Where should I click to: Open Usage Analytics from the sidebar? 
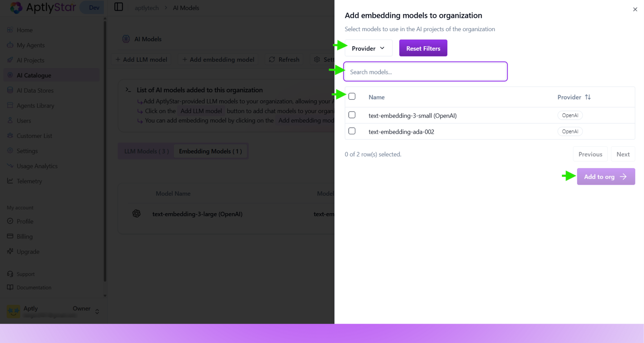pyautogui.click(x=10, y=166)
